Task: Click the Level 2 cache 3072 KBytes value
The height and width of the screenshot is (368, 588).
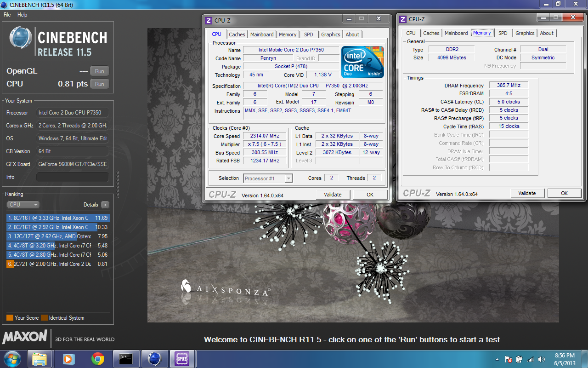Action: point(337,153)
